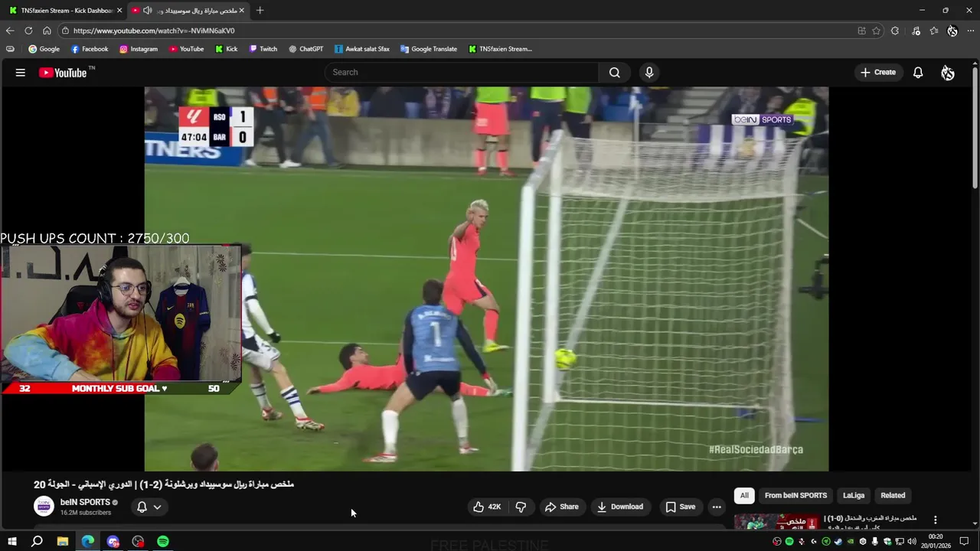Screen dimensions: 980x551
Task: Open the Twitch bookmark
Action: tap(263, 49)
